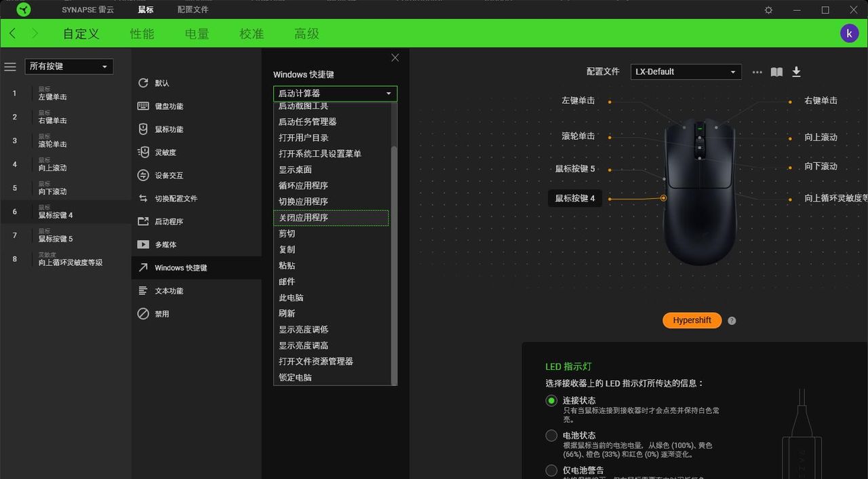
Task: Open the SYNAPSE 雷云 top tab
Action: 88,9
